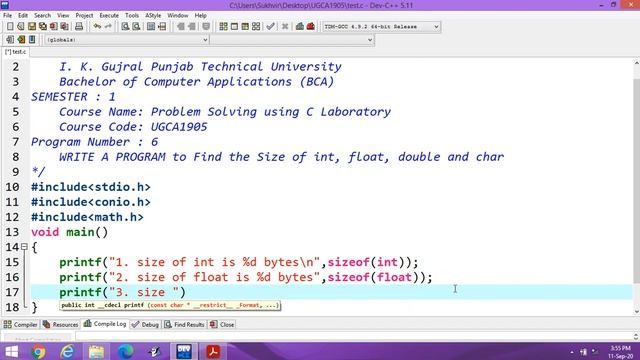Click the editor scrollbar down arrow
640x360 pixels.
[636, 312]
